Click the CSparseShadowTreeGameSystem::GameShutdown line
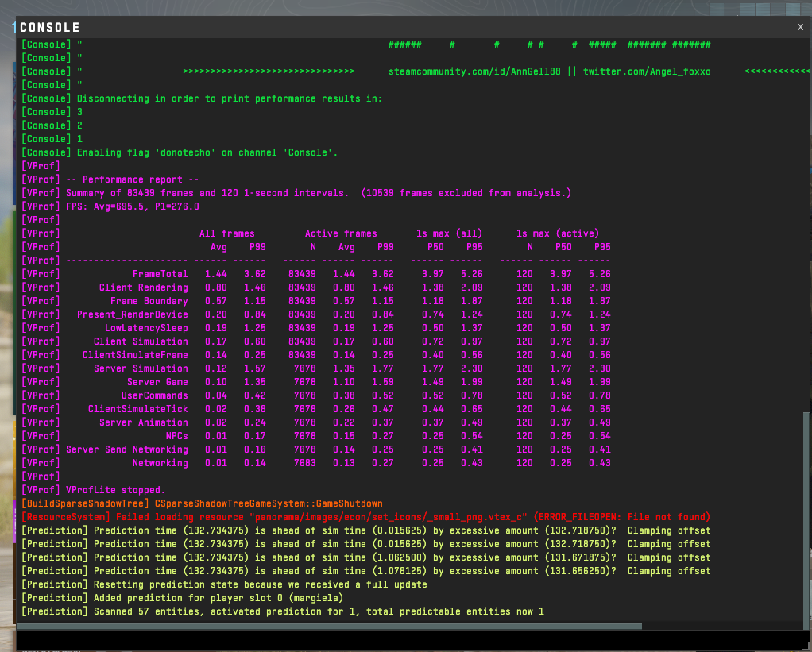The image size is (812, 652). (x=202, y=503)
